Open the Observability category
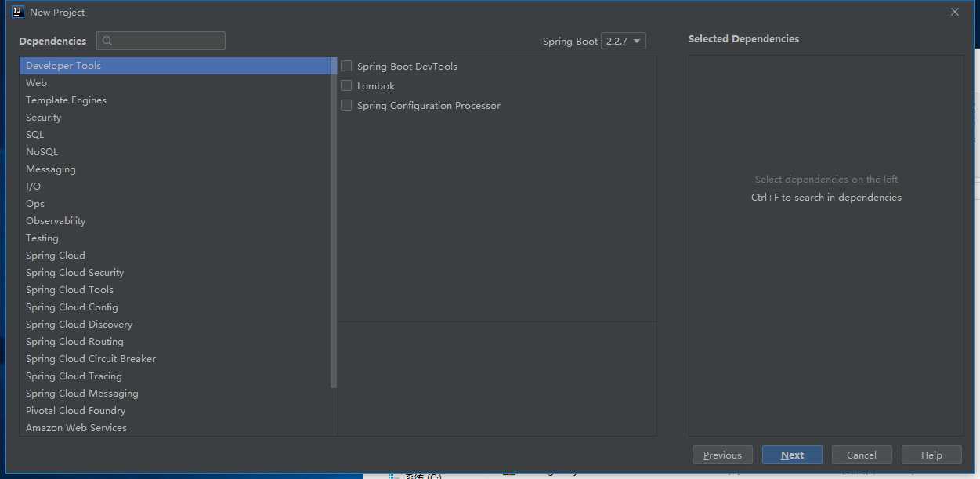Screen dimensions: 980x479 tap(175, 221)
